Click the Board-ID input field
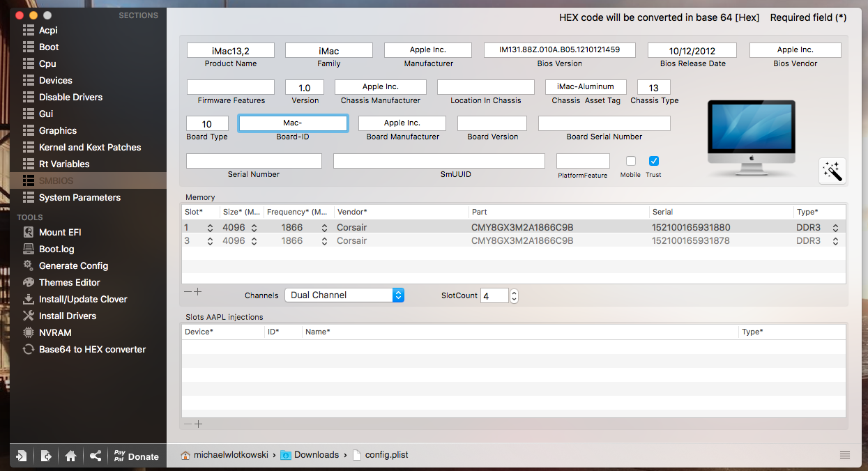This screenshot has width=868, height=471. click(293, 123)
